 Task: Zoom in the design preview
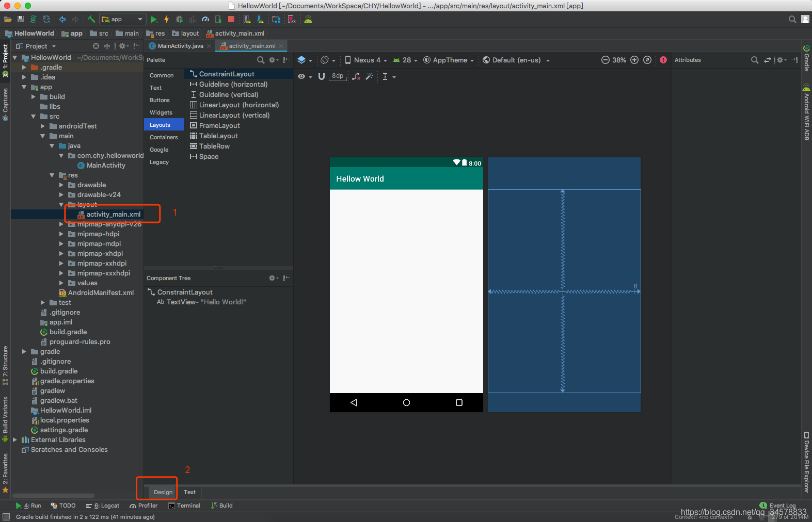[634, 60]
